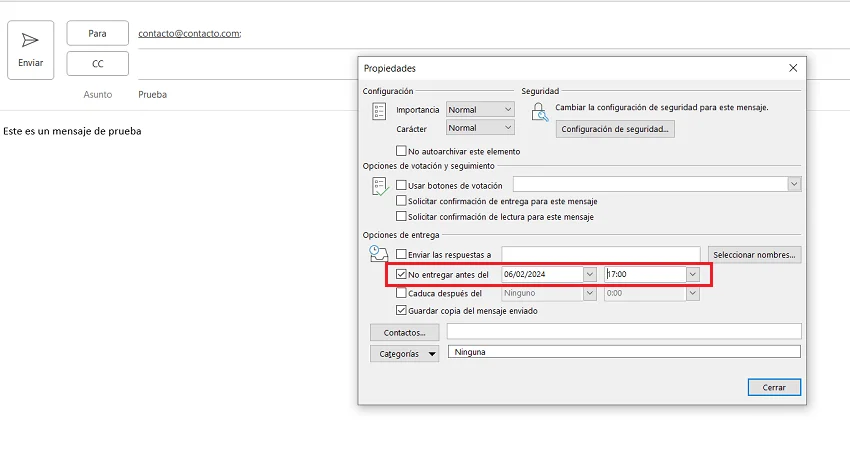Click Cerrar to close properties

(x=774, y=388)
